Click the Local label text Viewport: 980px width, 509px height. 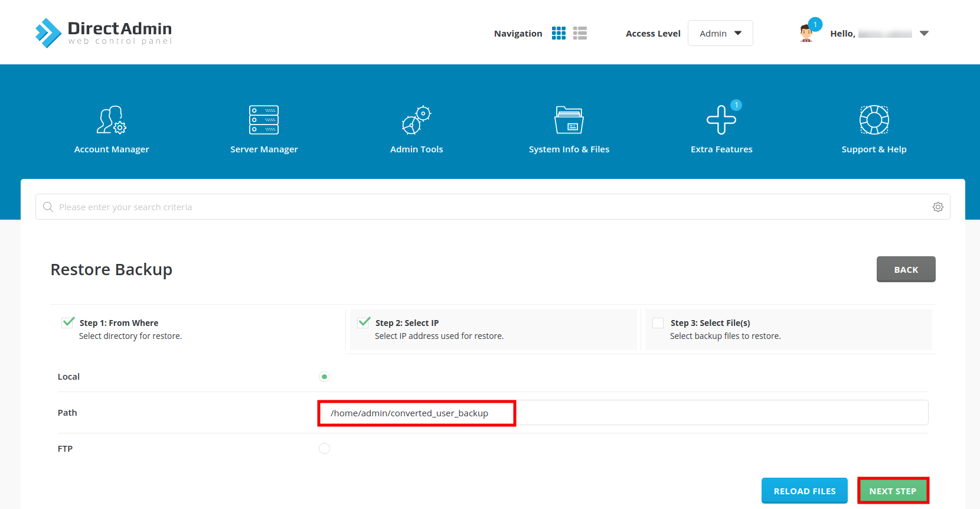click(68, 377)
